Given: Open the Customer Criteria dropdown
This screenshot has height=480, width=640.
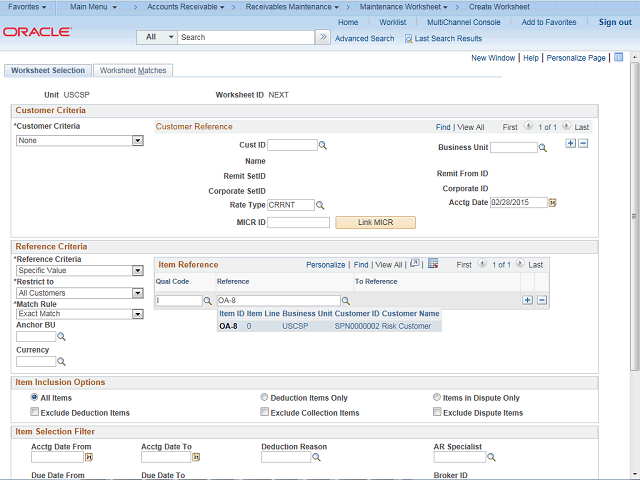Looking at the screenshot, I should coord(138,141).
